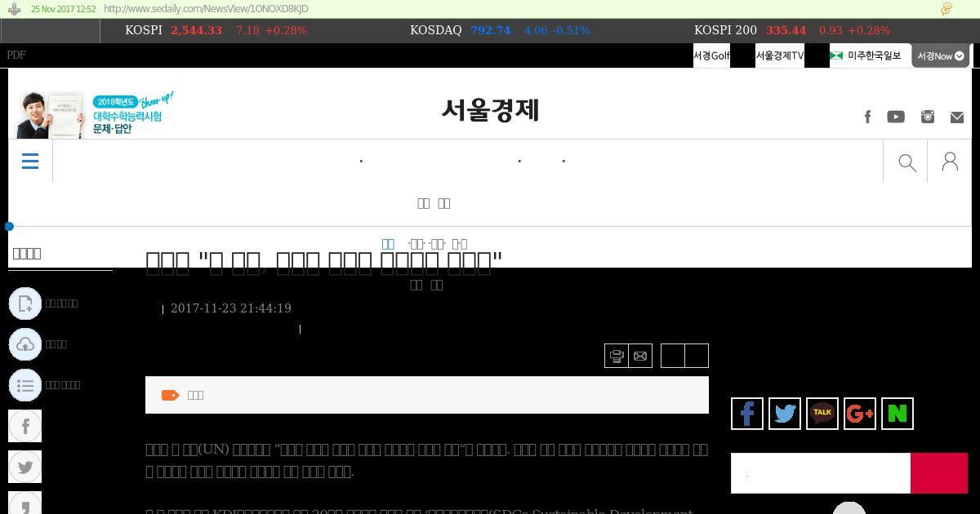Open the Instagram icon in header
Image resolution: width=980 pixels, height=514 pixels.
click(x=928, y=117)
